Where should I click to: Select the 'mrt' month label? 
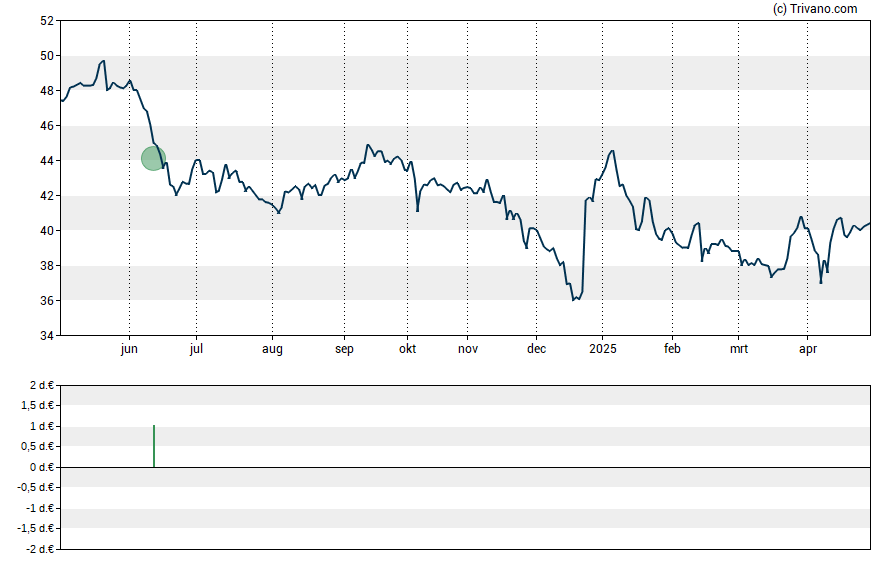[x=738, y=349]
